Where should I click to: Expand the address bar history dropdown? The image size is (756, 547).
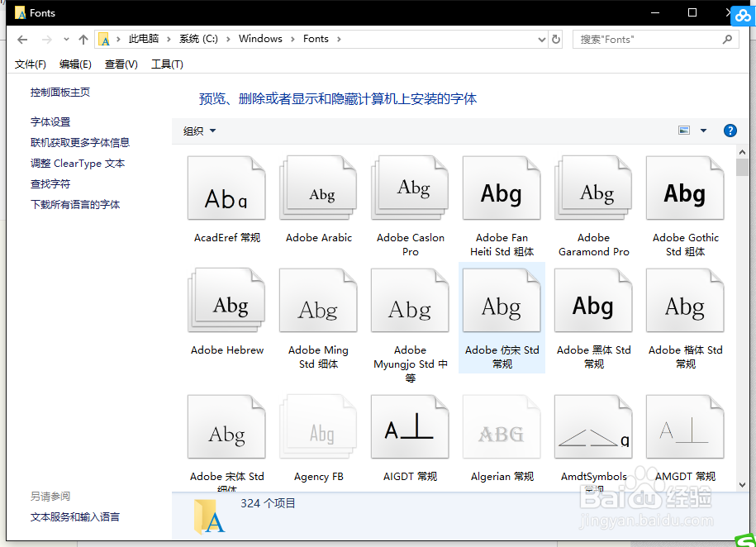(x=542, y=40)
